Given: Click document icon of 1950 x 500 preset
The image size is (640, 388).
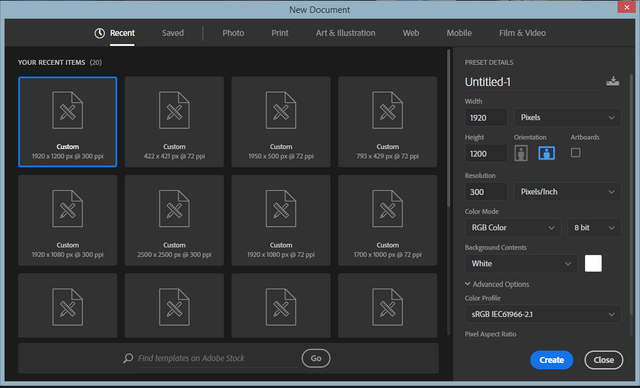Looking at the screenshot, I should click(x=281, y=110).
